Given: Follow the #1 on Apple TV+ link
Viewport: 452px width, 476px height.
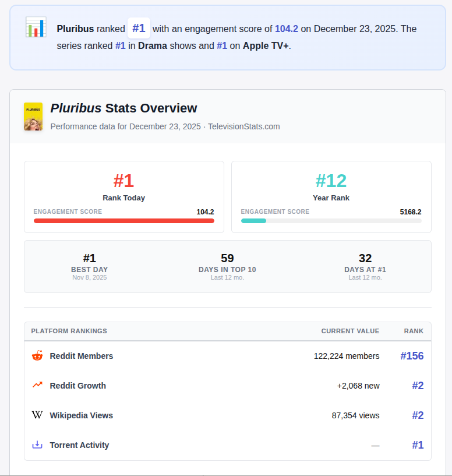Looking at the screenshot, I should click(222, 46).
